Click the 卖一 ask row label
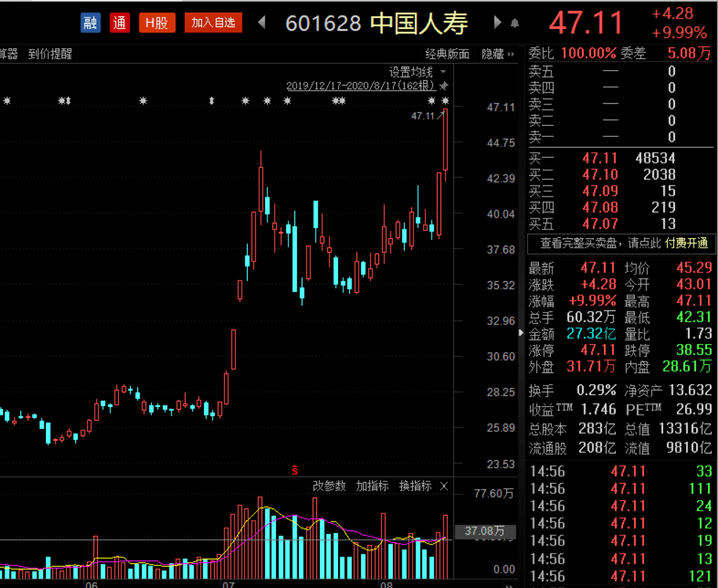 (x=541, y=137)
